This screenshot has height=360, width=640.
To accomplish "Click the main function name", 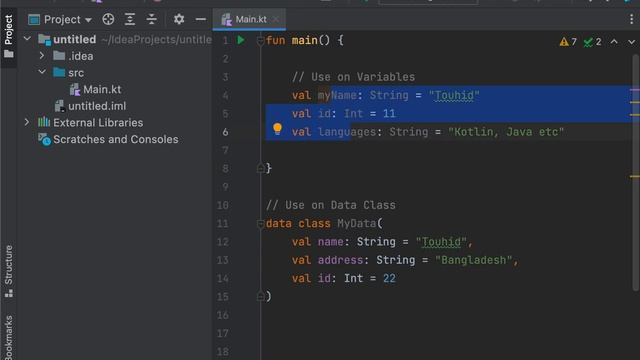I will [x=304, y=40].
